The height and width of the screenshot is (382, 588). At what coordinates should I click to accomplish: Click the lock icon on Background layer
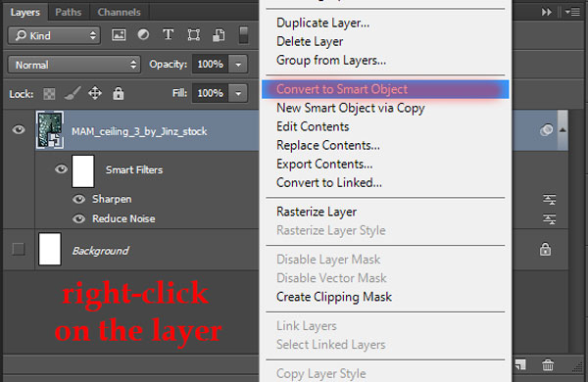pyautogui.click(x=545, y=250)
